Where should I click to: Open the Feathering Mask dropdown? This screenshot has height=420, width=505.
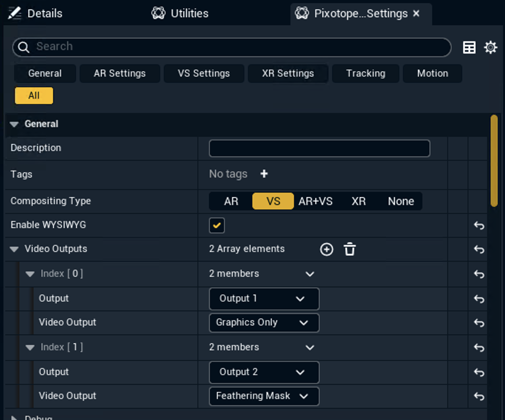pyautogui.click(x=264, y=396)
